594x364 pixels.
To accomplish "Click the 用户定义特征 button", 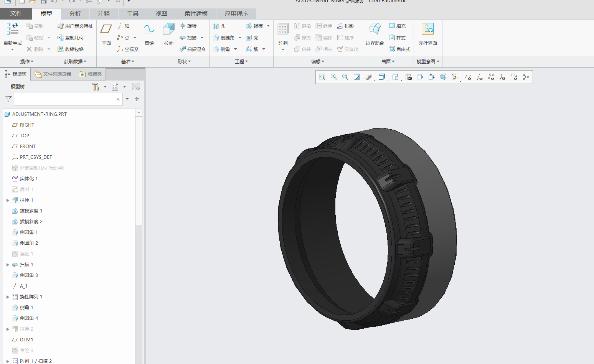I will point(75,26).
